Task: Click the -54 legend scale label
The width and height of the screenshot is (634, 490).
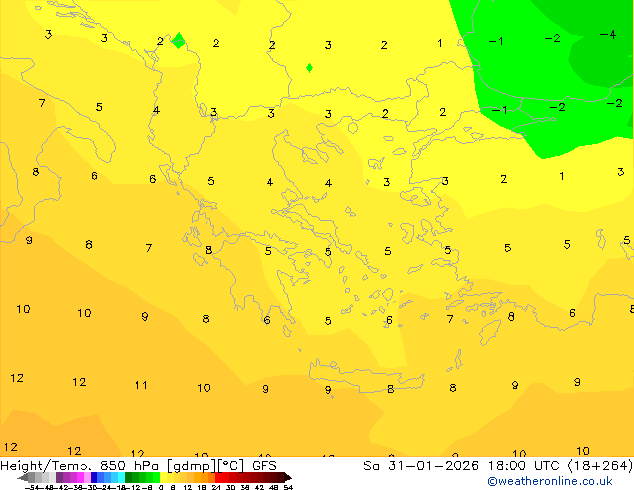Action: 32,487
